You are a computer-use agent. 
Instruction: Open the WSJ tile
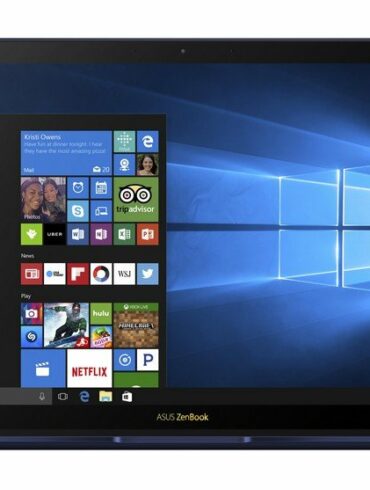124,274
